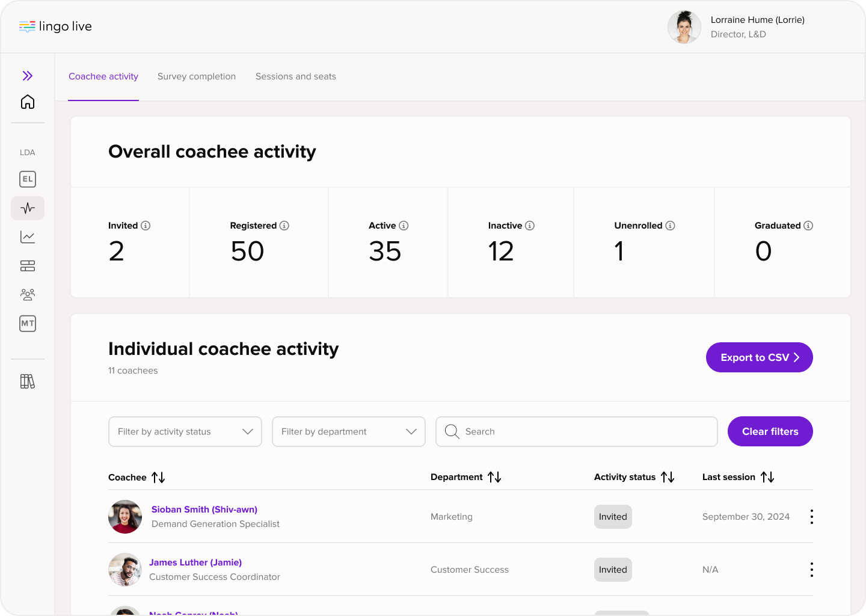Open Filter by department dropdown
The width and height of the screenshot is (866, 616).
point(349,432)
